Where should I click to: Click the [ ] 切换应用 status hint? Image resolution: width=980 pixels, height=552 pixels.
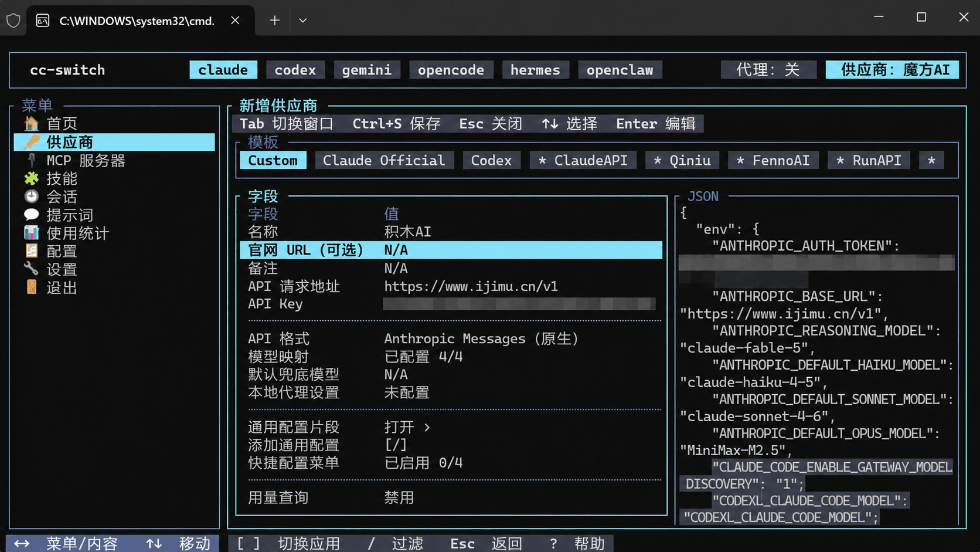(288, 544)
